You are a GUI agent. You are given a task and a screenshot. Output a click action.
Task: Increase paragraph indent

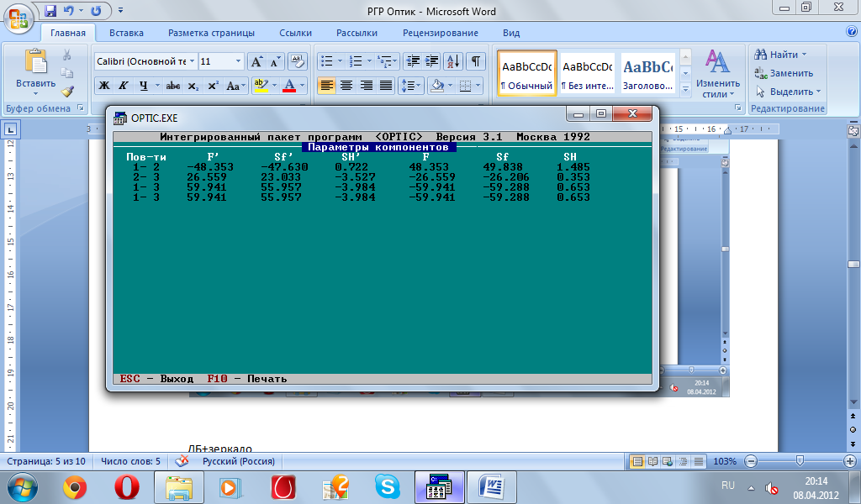(x=431, y=61)
